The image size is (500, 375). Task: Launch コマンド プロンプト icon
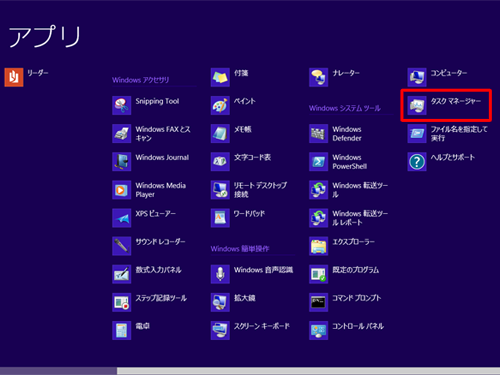[318, 302]
